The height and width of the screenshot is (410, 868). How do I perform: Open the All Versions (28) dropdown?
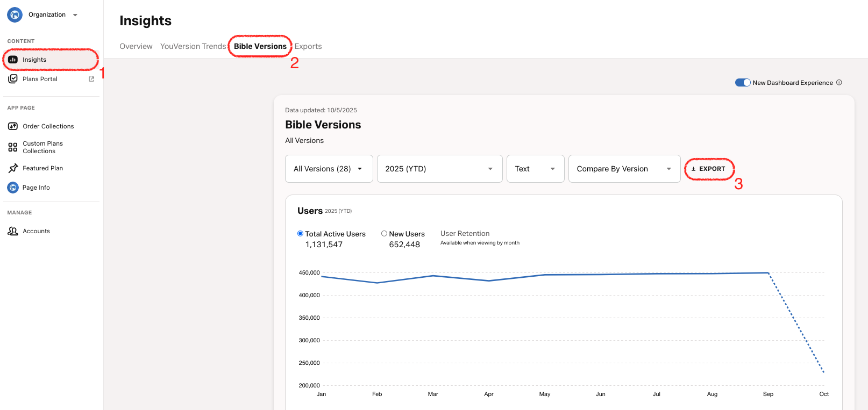[x=329, y=169]
